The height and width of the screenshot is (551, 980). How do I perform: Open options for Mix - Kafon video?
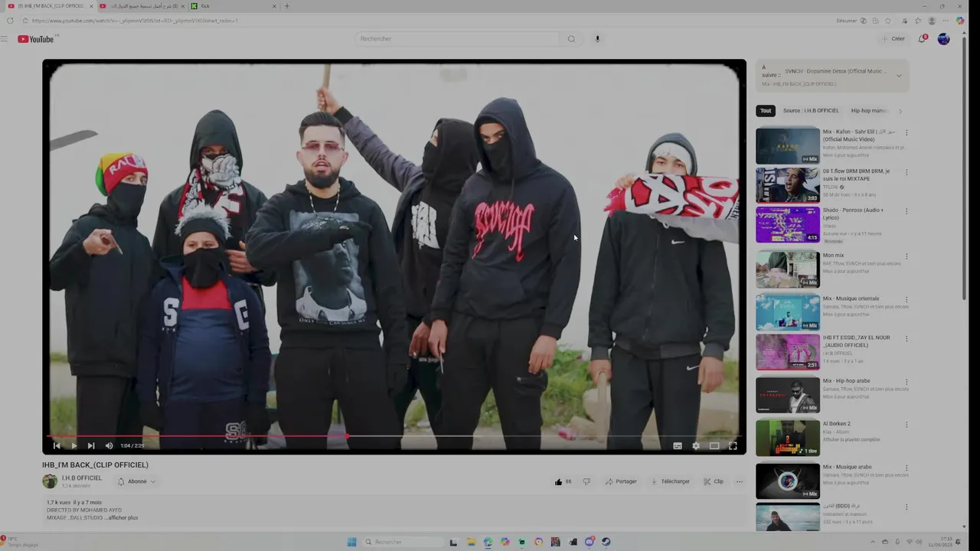coord(906,132)
